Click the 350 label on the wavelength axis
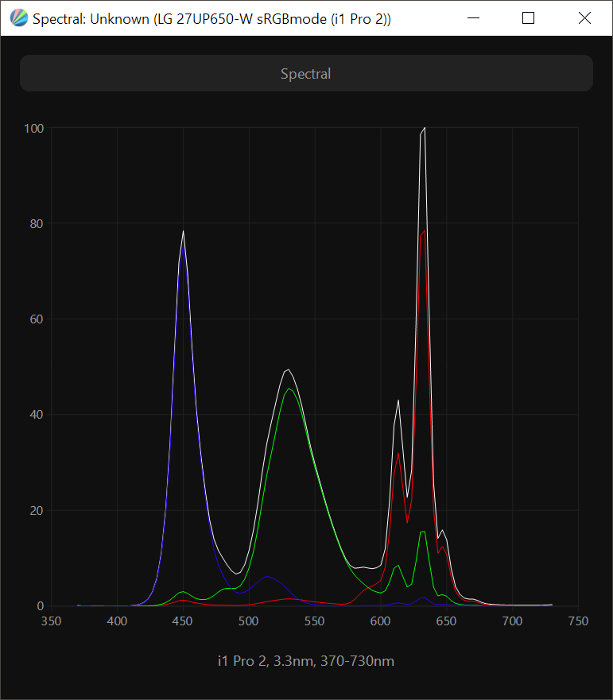 point(52,621)
